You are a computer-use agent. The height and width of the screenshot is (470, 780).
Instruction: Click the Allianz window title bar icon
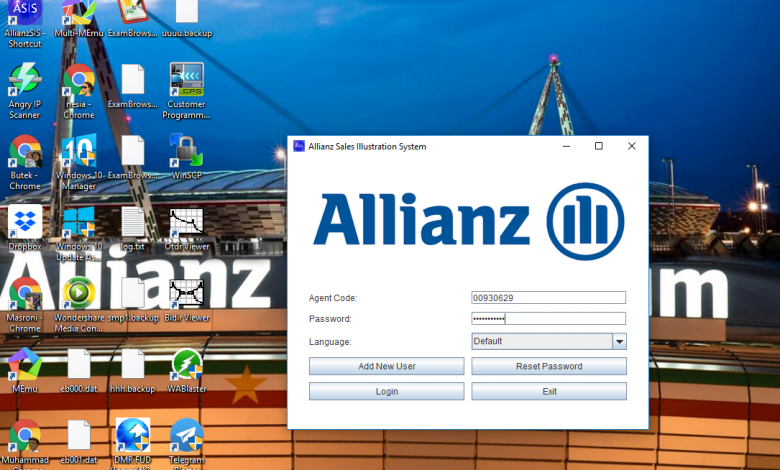pos(299,146)
